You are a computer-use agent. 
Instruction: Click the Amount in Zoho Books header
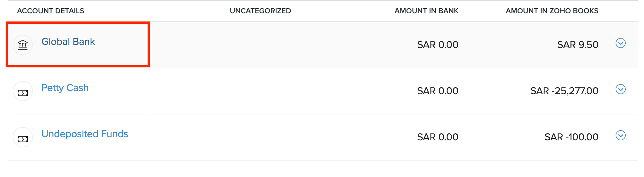552,11
